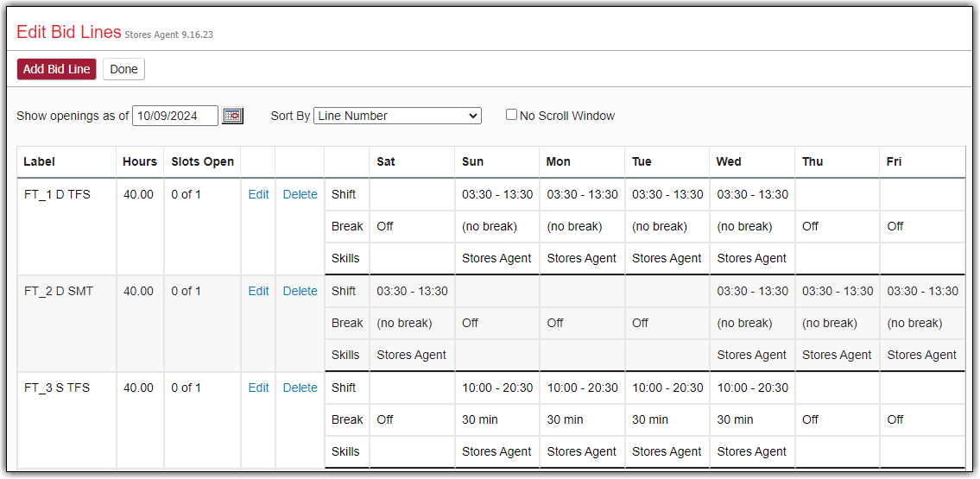Image resolution: width=980 pixels, height=479 pixels.
Task: Edit the FT_3 S TFS bid line
Action: (x=258, y=388)
